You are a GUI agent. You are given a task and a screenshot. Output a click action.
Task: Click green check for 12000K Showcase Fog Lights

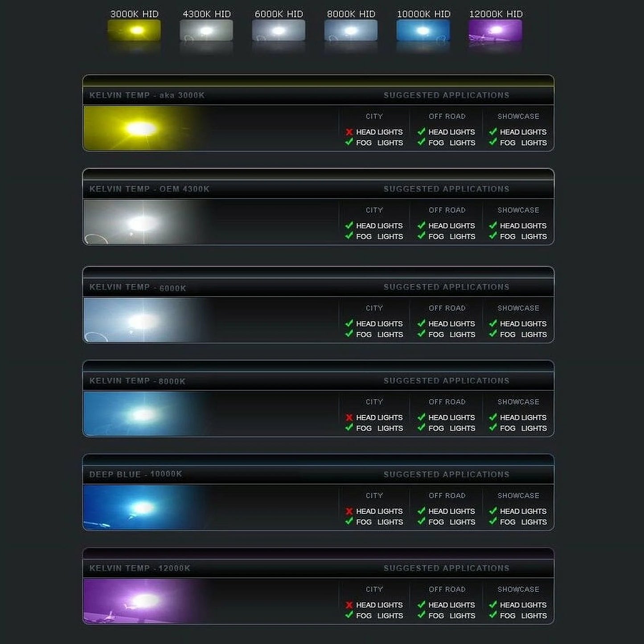(492, 615)
